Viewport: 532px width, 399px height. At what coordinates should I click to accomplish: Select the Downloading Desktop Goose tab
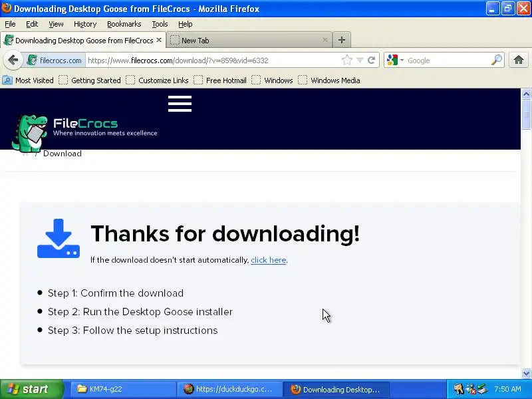point(83,40)
